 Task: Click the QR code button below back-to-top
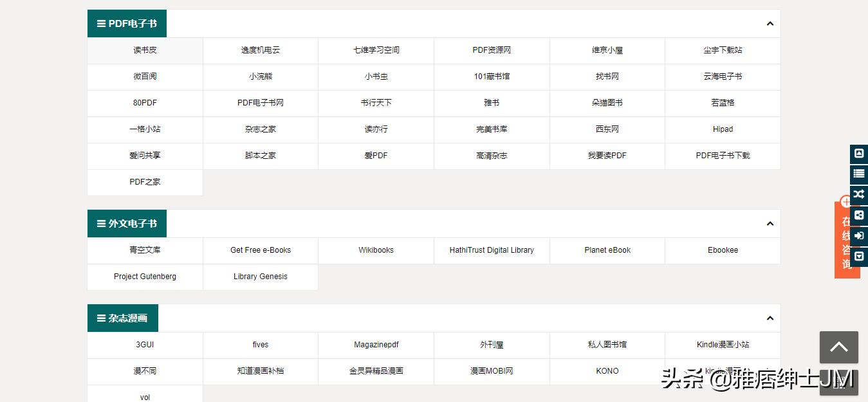(838, 383)
